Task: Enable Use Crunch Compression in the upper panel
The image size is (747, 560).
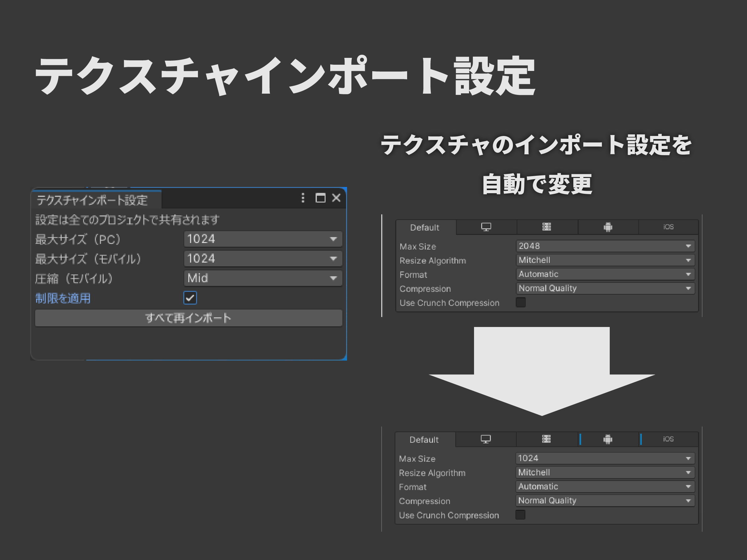Action: point(520,302)
